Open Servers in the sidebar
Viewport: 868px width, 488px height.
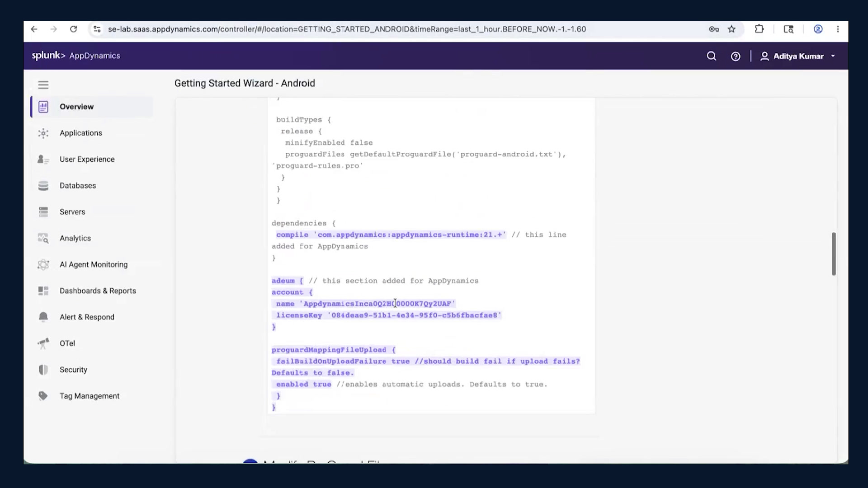(x=92, y=212)
